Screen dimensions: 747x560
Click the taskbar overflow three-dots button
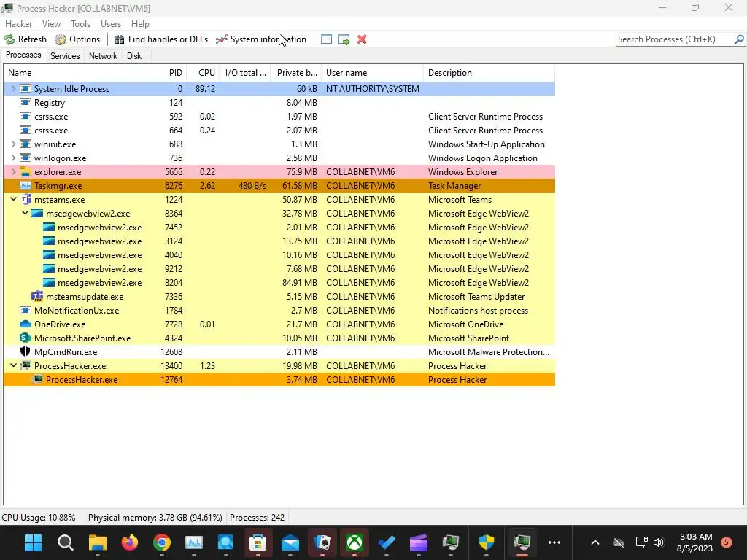pyautogui.click(x=554, y=542)
